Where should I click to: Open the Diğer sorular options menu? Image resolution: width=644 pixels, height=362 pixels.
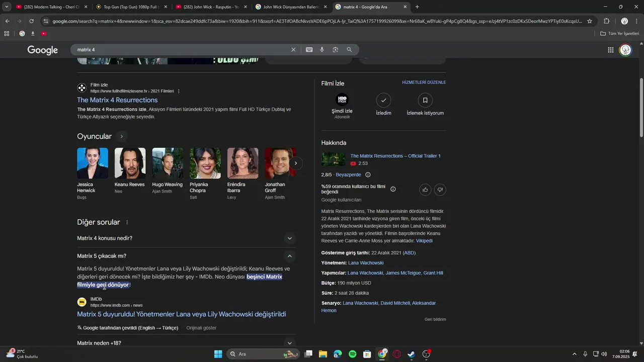(x=127, y=222)
